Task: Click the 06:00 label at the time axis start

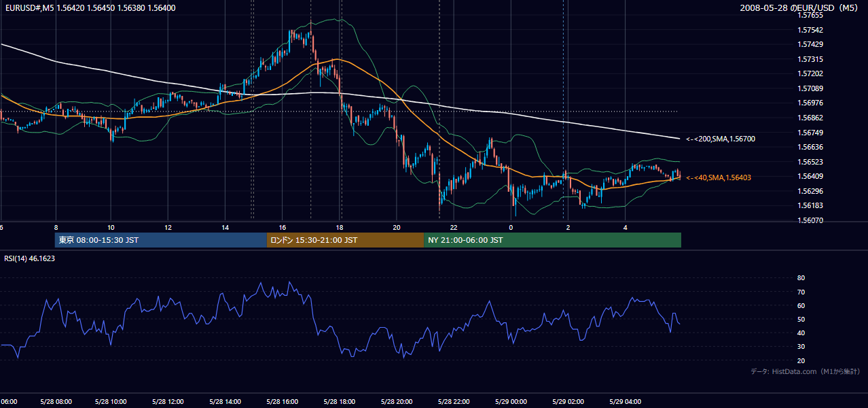Action: pos(8,402)
